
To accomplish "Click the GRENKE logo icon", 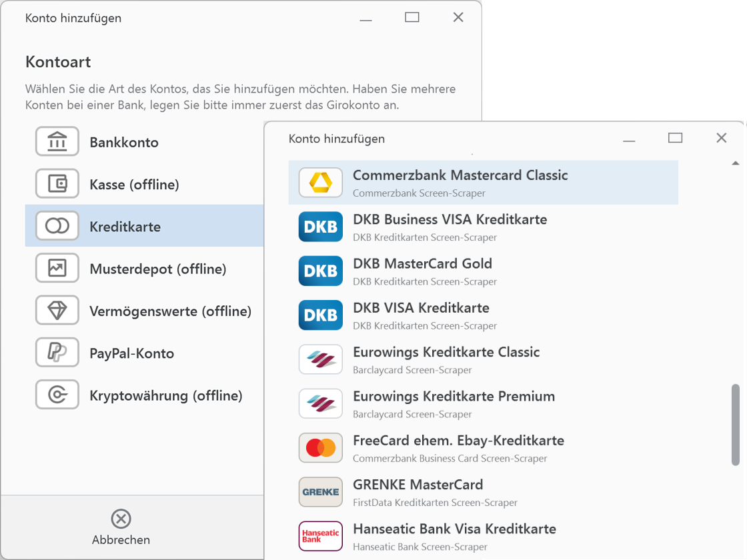I will 321,492.
